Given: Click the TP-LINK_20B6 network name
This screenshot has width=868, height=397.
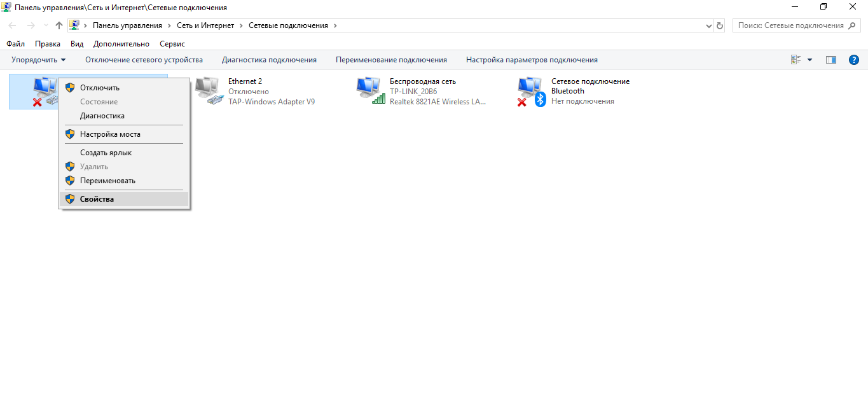Looking at the screenshot, I should 413,92.
